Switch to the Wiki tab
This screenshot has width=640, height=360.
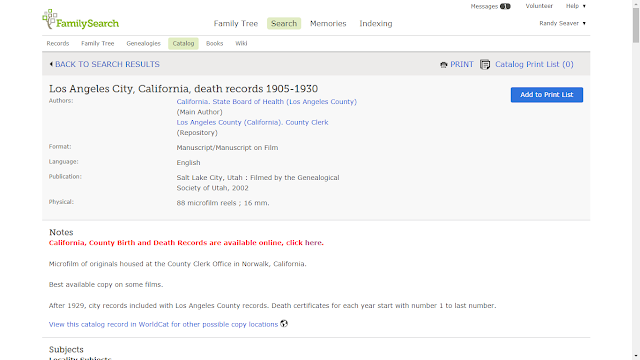tap(241, 43)
